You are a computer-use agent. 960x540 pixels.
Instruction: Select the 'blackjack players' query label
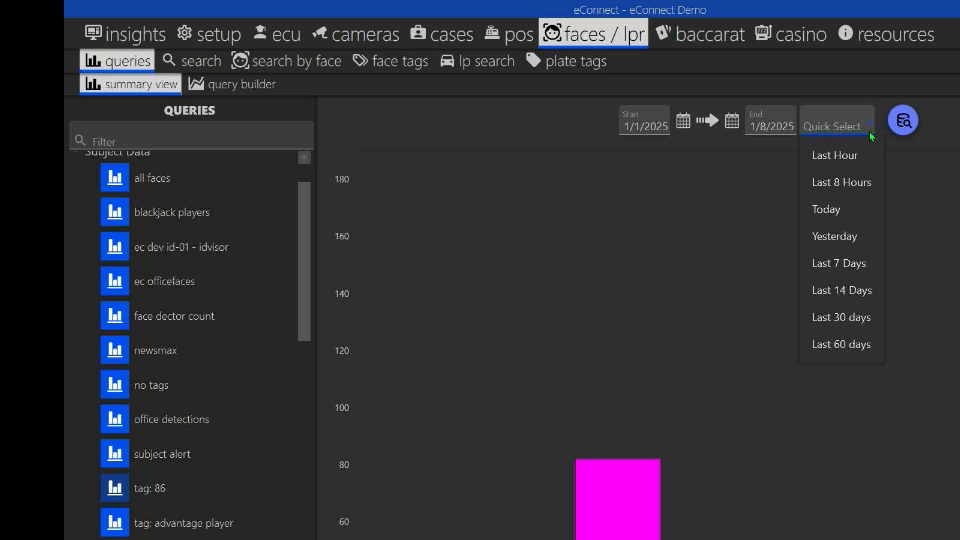[x=171, y=212]
